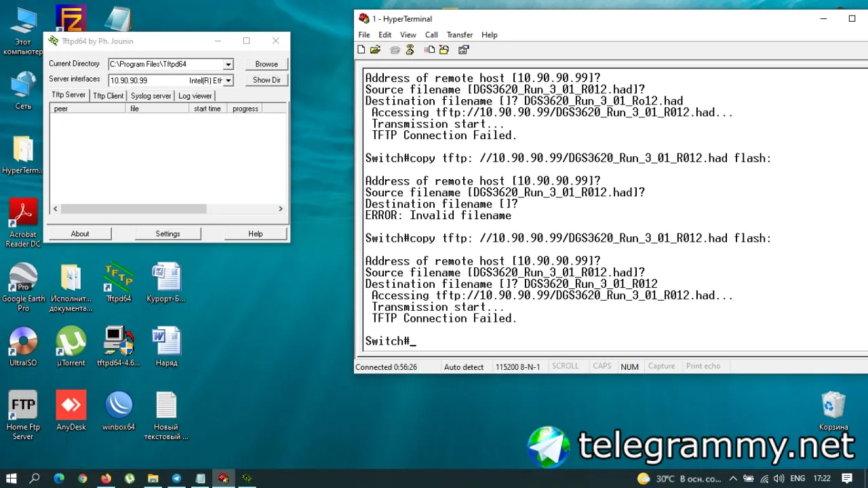Viewport: 868px width, 488px height.
Task: Click the right scroll arrow in Tftpd64 list
Action: click(281, 209)
